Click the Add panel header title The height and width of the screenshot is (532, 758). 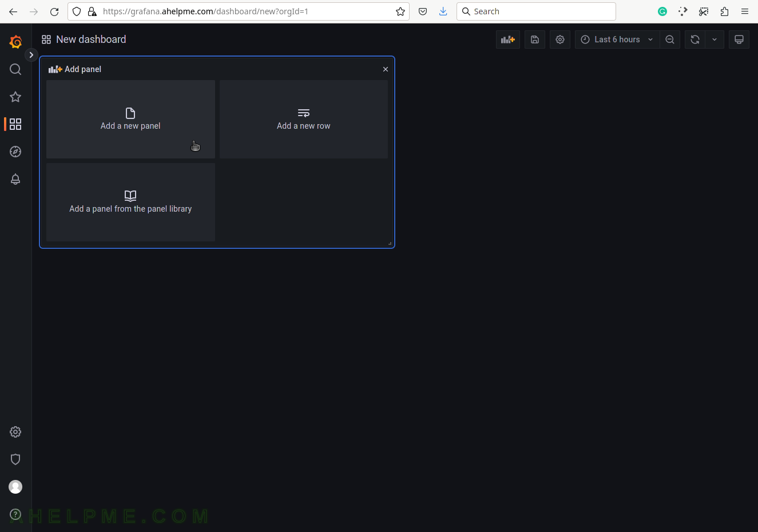point(83,69)
